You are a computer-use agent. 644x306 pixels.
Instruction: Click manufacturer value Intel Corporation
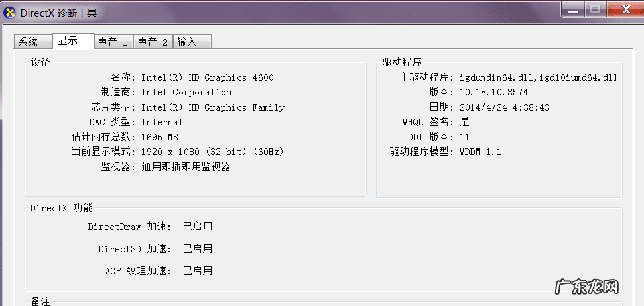pyautogui.click(x=186, y=92)
